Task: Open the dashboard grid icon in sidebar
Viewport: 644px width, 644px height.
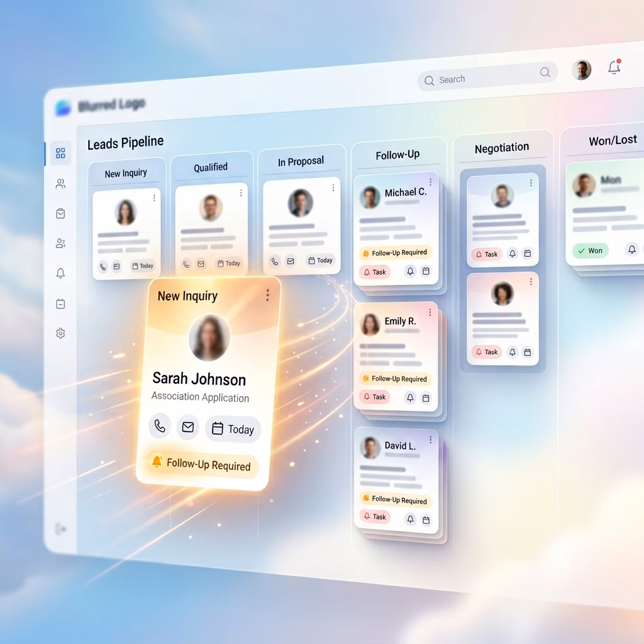Action: pos(60,153)
